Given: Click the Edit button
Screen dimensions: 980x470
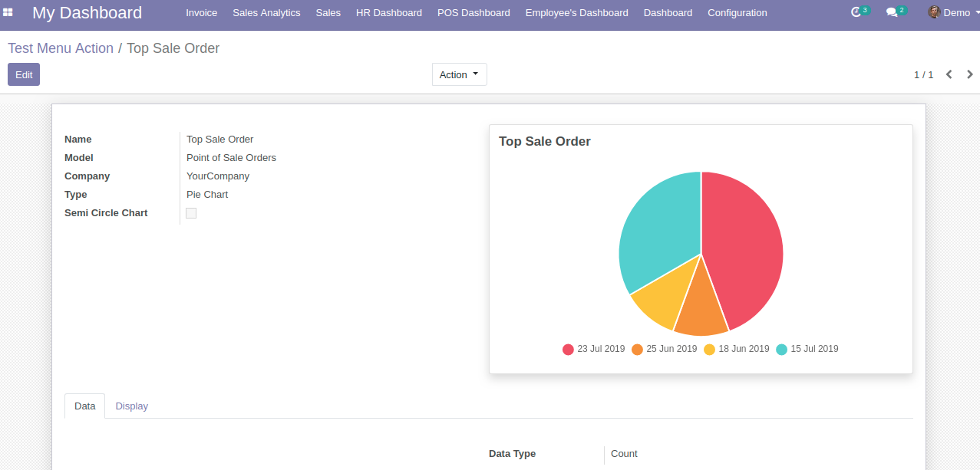Looking at the screenshot, I should pyautogui.click(x=24, y=74).
